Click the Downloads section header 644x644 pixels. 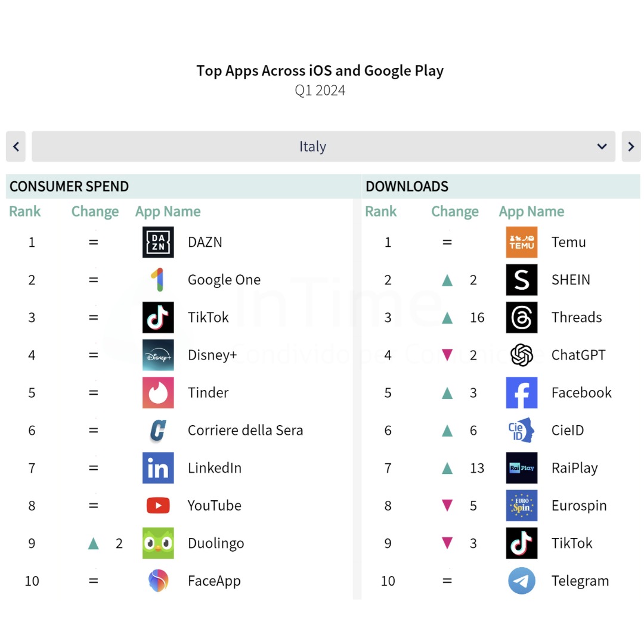[x=407, y=187]
